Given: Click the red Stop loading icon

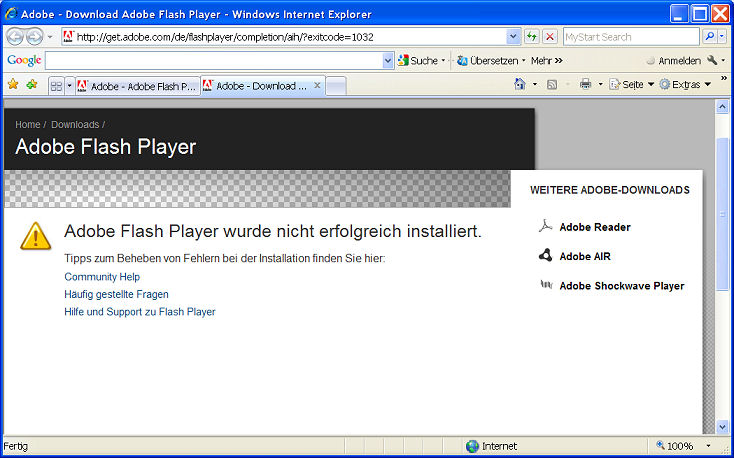Looking at the screenshot, I should 550,37.
